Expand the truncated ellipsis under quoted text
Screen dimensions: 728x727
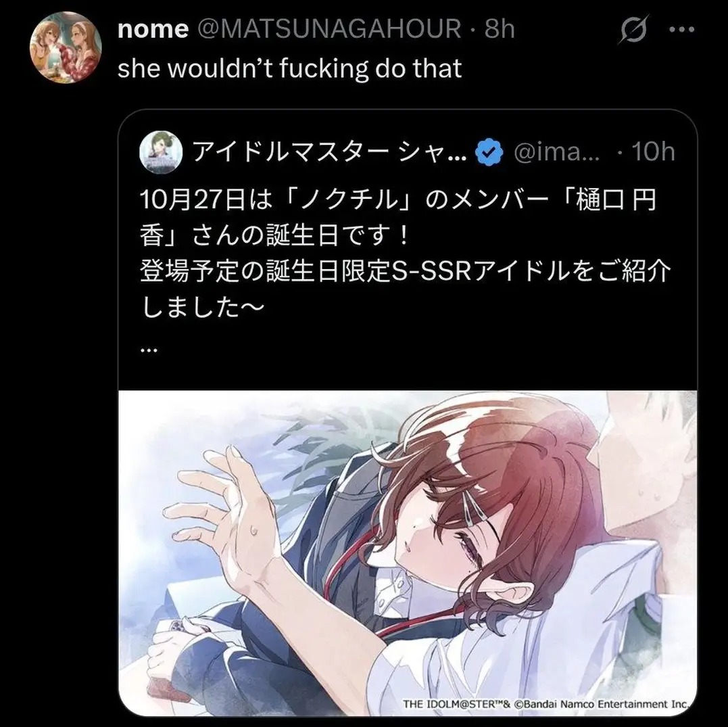click(x=149, y=351)
